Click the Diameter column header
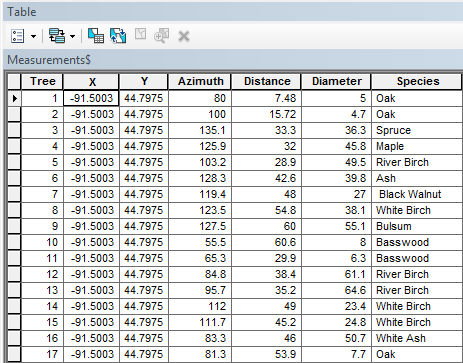 336,82
